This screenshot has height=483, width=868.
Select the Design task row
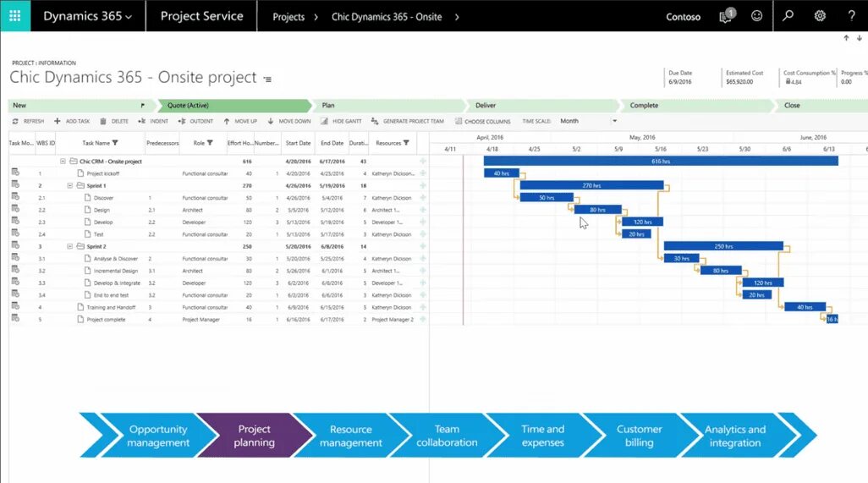[218, 211]
